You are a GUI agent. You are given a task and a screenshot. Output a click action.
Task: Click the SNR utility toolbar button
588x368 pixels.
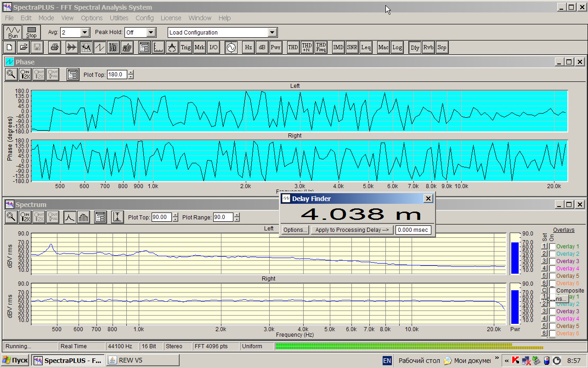tap(352, 47)
